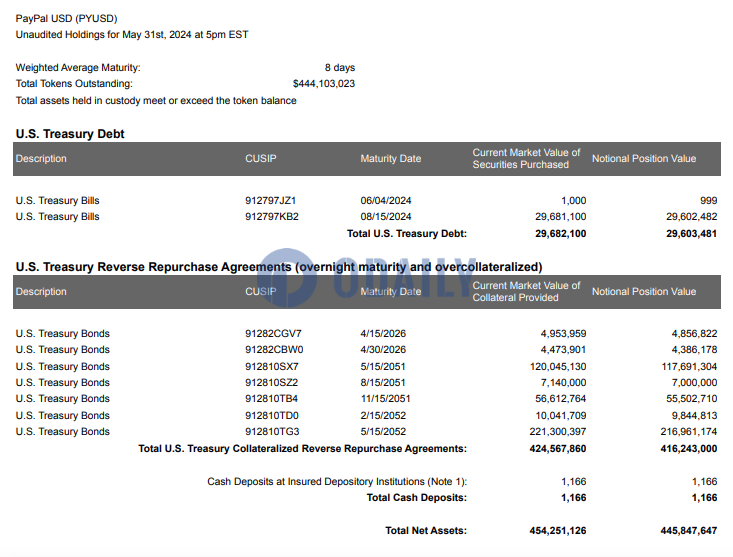Click CUSIP 912810TG3
The width and height of the screenshot is (733, 557).
tap(272, 431)
